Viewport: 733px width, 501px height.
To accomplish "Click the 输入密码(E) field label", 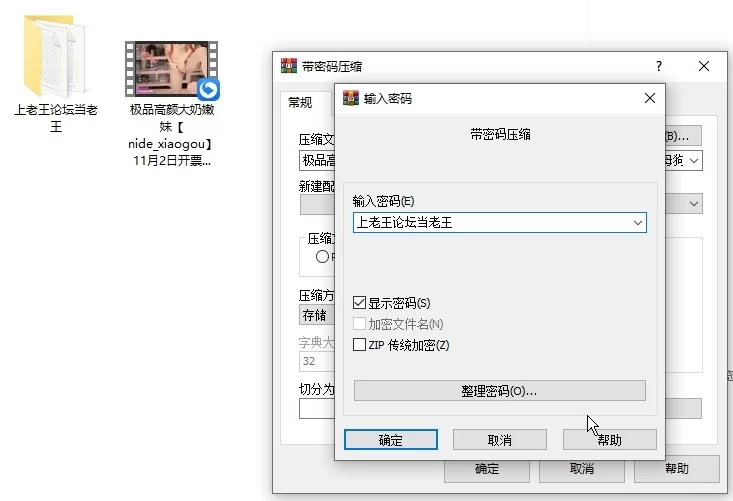I will click(x=383, y=201).
